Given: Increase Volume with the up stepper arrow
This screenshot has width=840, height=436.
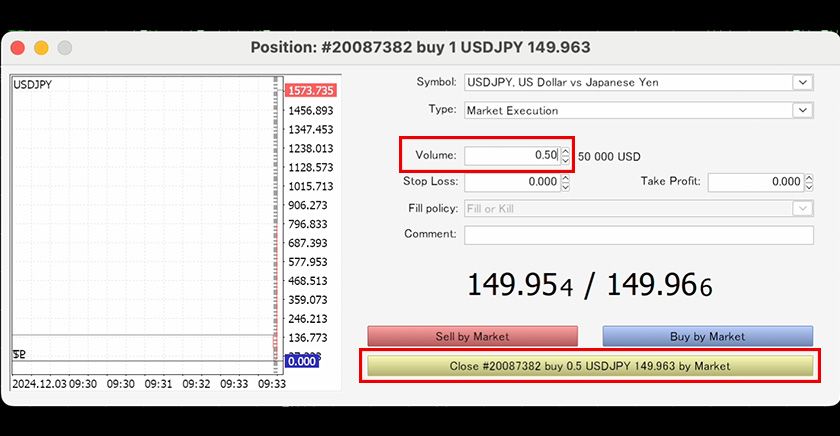Looking at the screenshot, I should pyautogui.click(x=565, y=151).
